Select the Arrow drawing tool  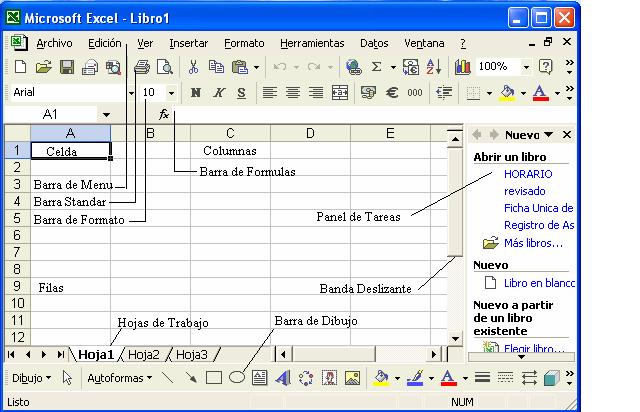pos(191,378)
